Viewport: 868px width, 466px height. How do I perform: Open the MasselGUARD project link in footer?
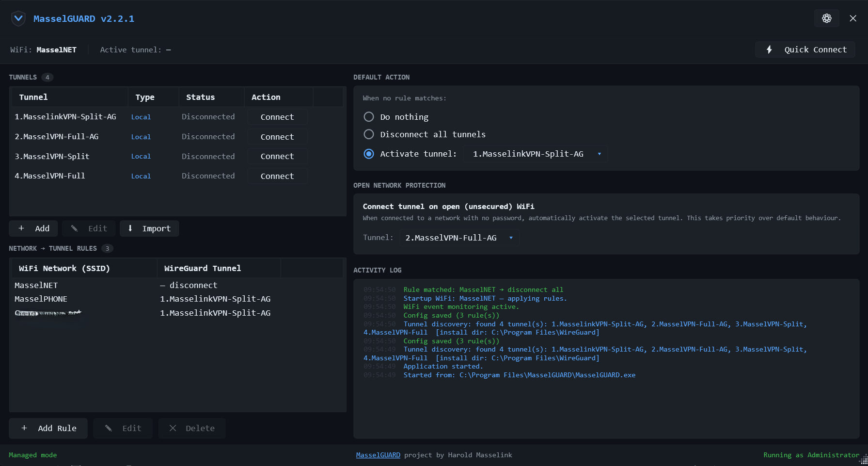(378, 455)
